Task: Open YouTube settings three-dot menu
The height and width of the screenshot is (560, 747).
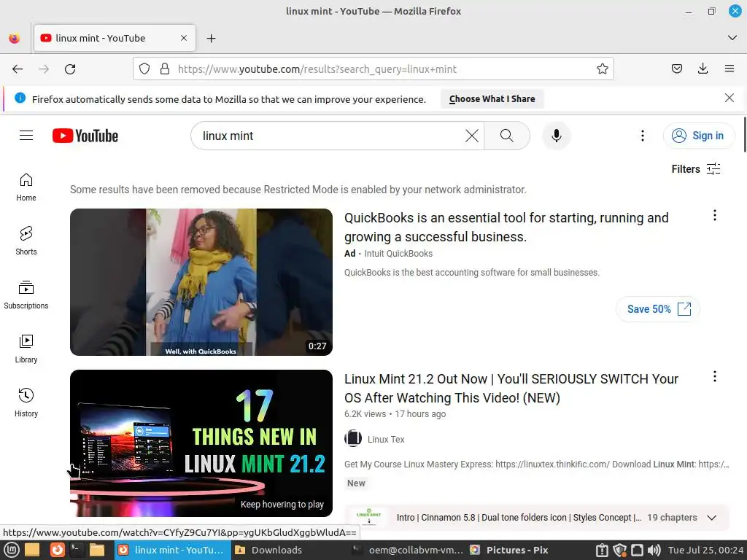Action: 642,136
